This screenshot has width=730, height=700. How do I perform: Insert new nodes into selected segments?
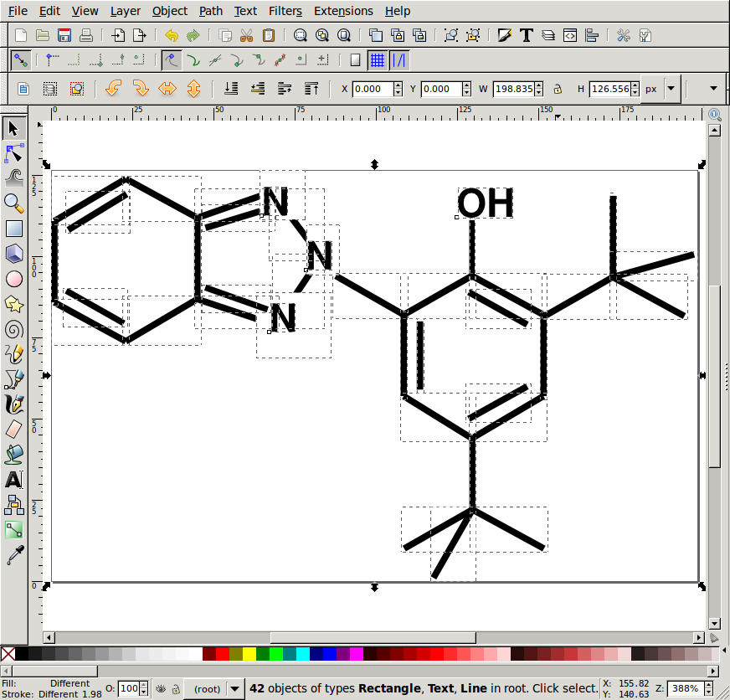[49, 59]
